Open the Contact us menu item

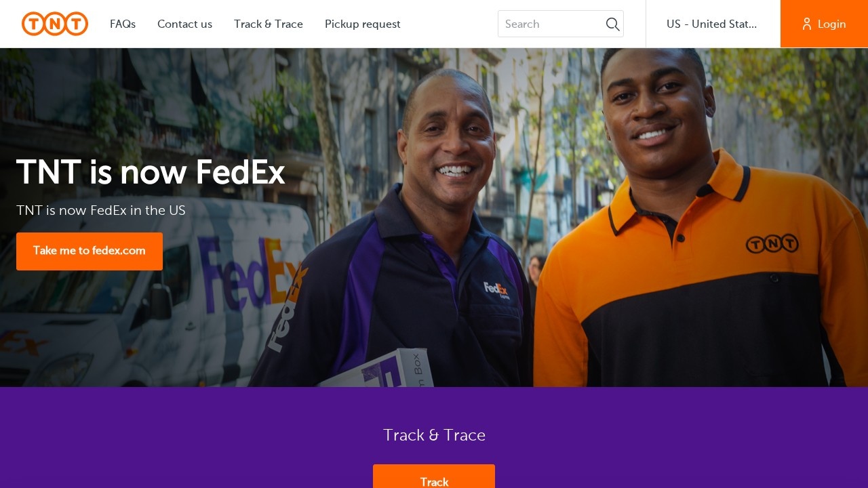[184, 24]
